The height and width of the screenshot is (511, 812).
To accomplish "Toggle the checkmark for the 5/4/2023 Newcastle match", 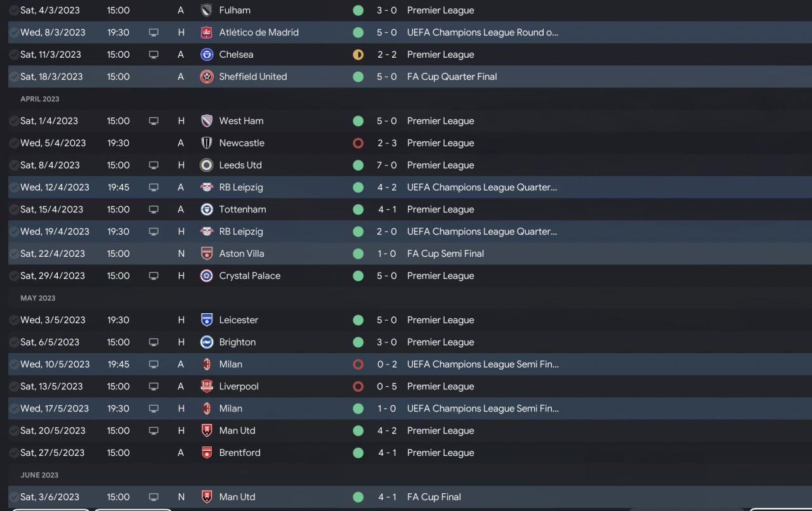I will point(14,143).
